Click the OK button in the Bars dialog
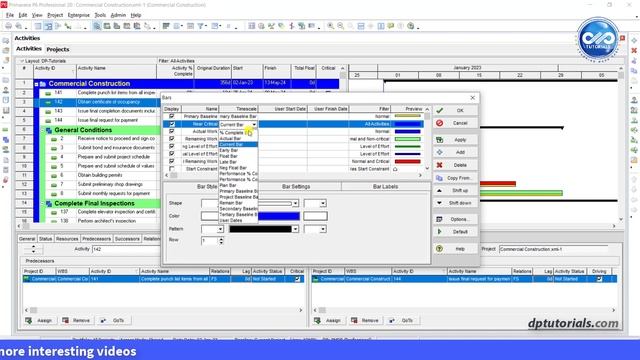The height and width of the screenshot is (360, 640). (x=455, y=111)
